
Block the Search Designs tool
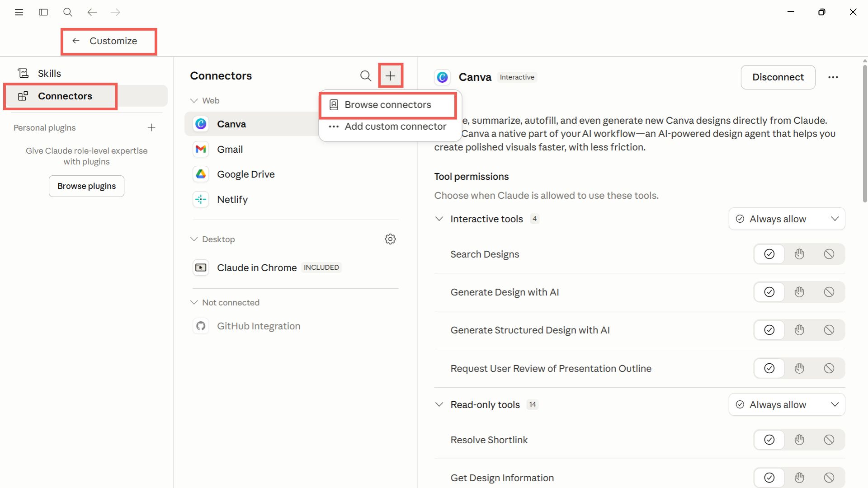pos(829,254)
